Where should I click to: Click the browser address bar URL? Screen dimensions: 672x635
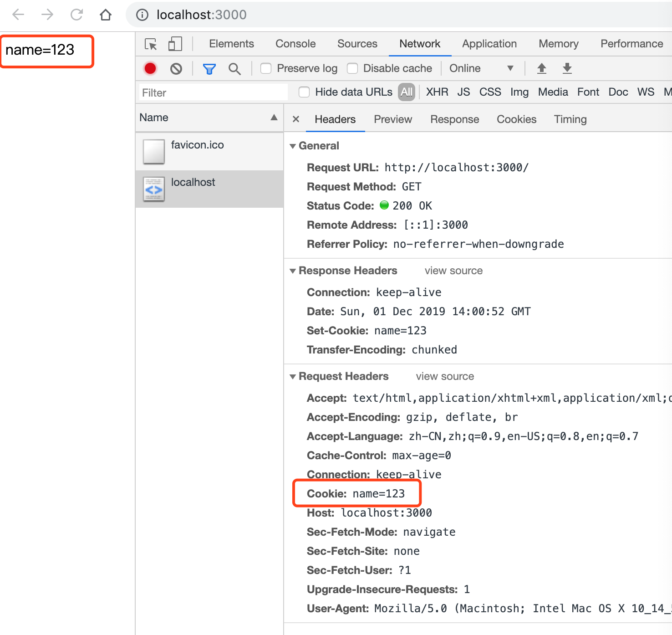coord(202,15)
